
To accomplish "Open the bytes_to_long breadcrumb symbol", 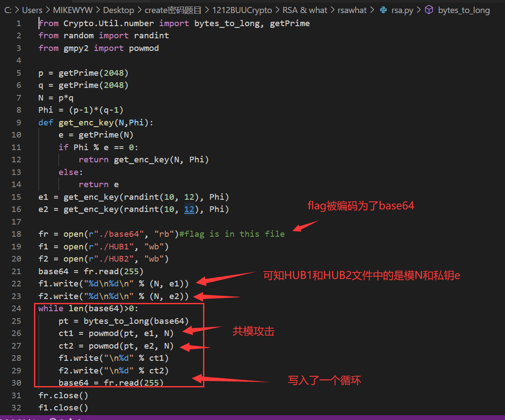I will [464, 10].
